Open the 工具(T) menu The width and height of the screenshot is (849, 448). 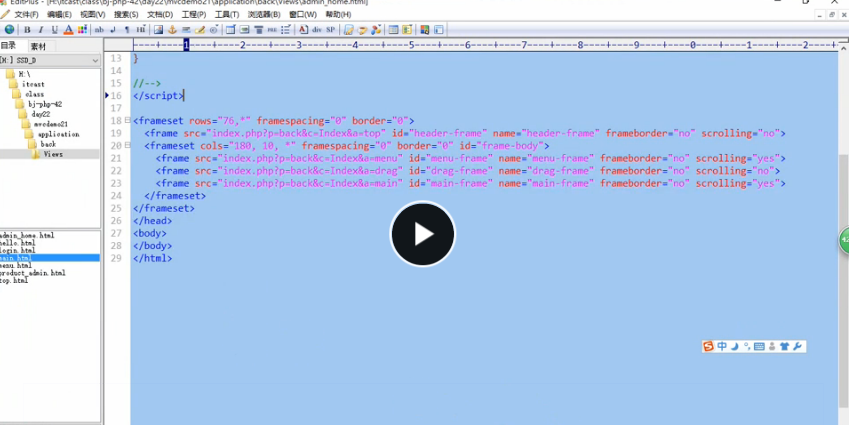pos(227,15)
